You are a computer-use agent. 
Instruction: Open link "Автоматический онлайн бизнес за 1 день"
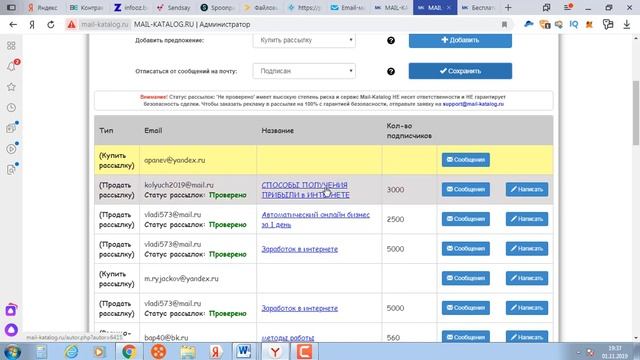[316, 220]
